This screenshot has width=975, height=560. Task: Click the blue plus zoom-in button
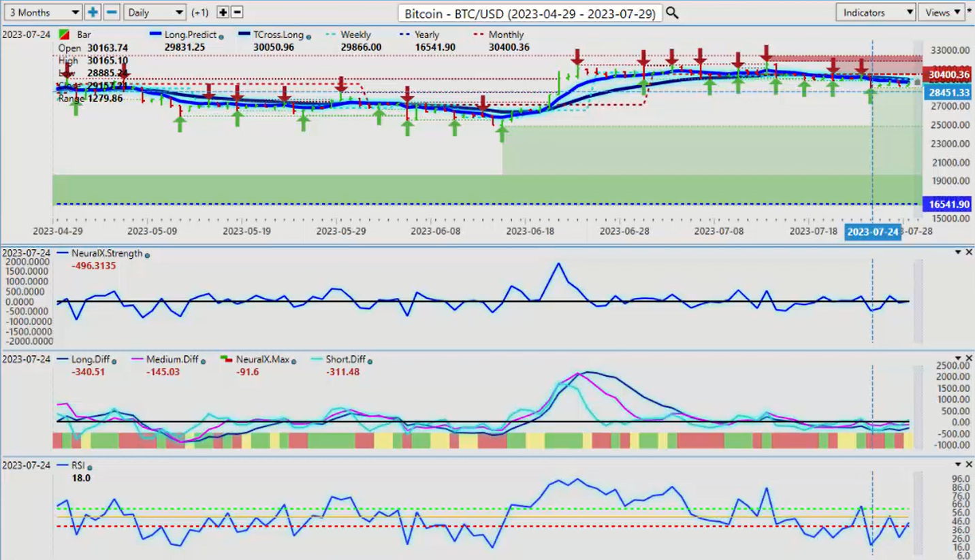[x=93, y=12]
